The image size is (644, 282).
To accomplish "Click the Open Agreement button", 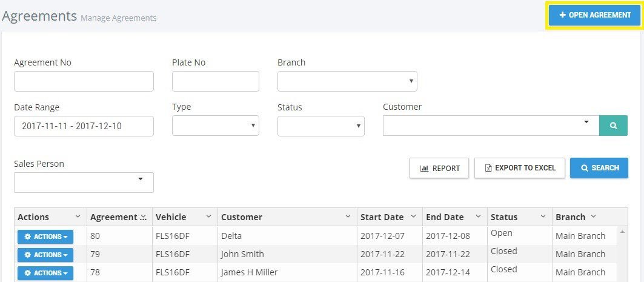I will [594, 15].
